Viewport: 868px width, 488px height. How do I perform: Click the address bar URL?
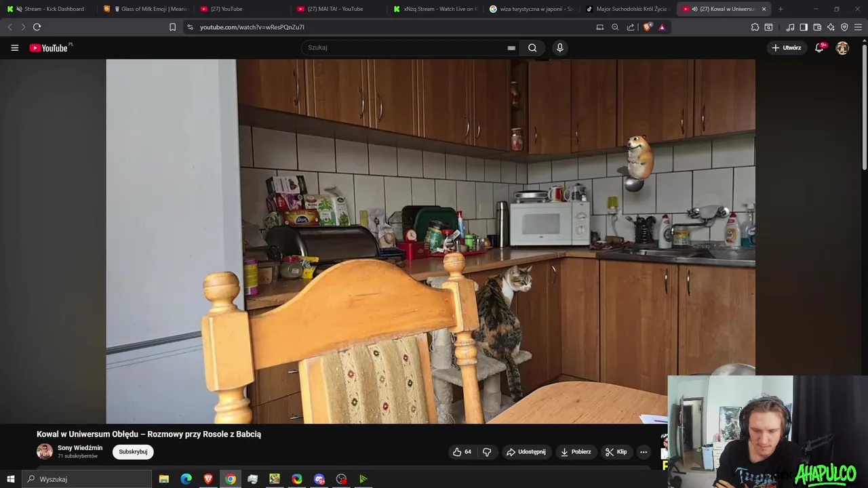[x=252, y=27]
